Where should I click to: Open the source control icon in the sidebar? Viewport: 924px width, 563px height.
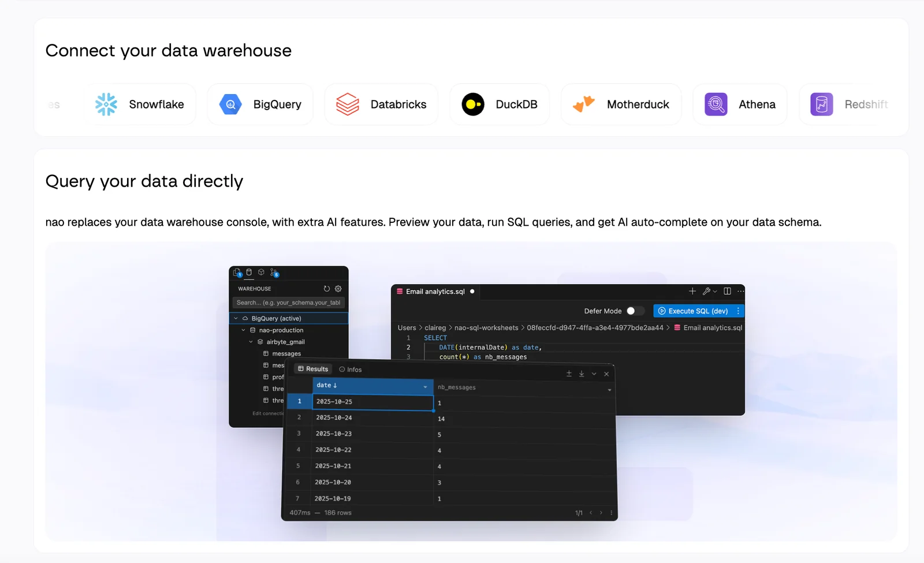274,273
